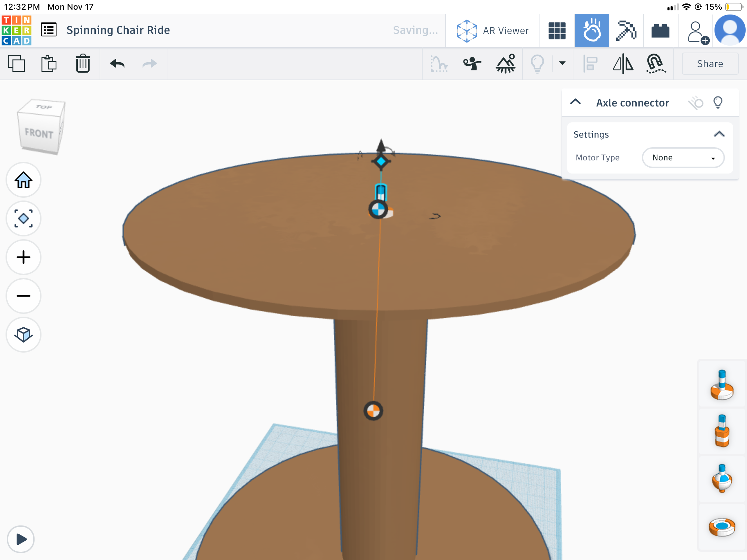Click the Spinning Chair Ride design title
This screenshot has width=747, height=560.
pos(118,30)
